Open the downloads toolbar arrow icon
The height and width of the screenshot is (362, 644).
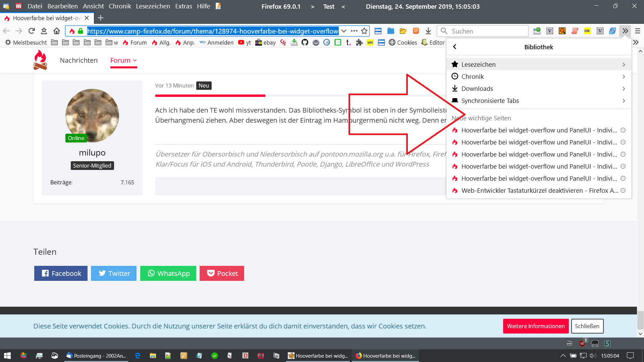pos(428,31)
